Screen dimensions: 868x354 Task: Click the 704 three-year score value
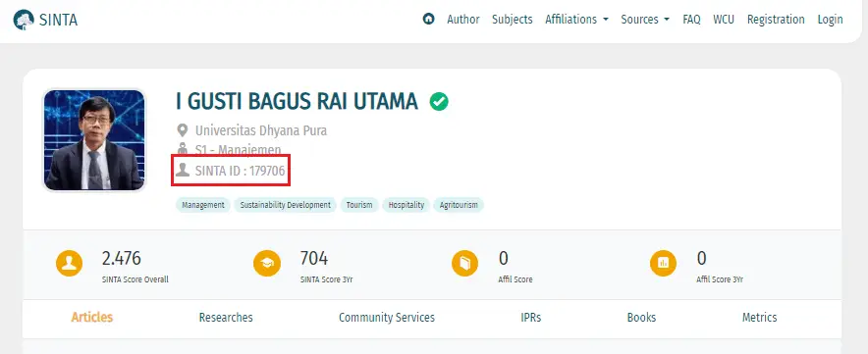[x=314, y=258]
